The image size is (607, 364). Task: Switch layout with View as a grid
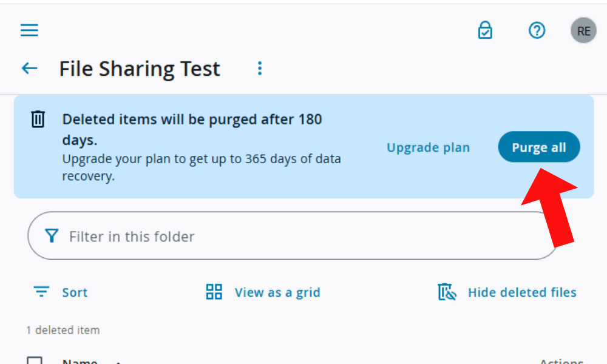coord(277,292)
